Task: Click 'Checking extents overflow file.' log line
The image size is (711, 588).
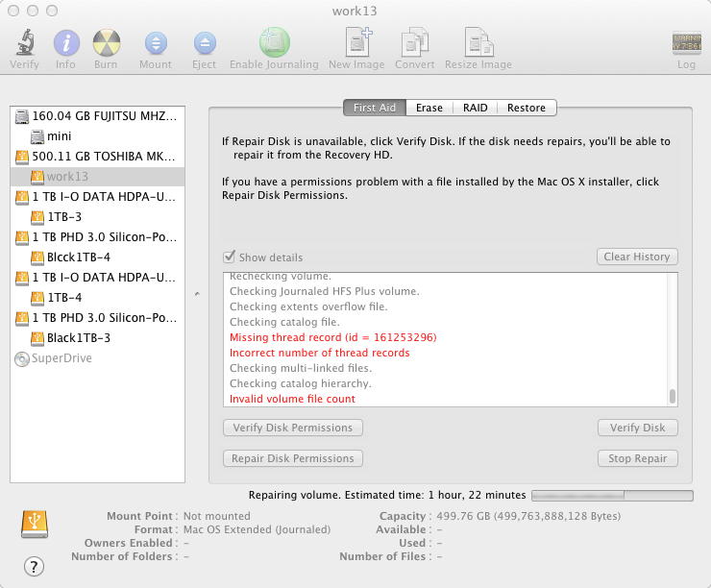Action: (308, 306)
